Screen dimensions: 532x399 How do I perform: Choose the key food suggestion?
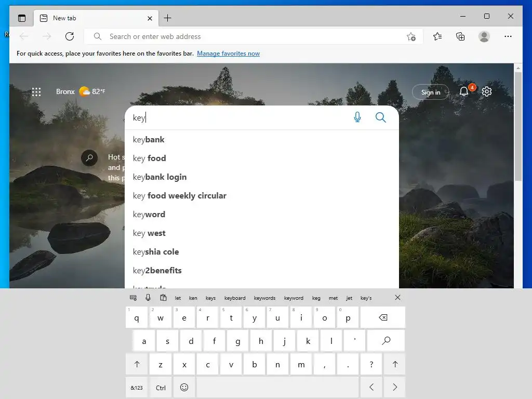tap(262, 158)
